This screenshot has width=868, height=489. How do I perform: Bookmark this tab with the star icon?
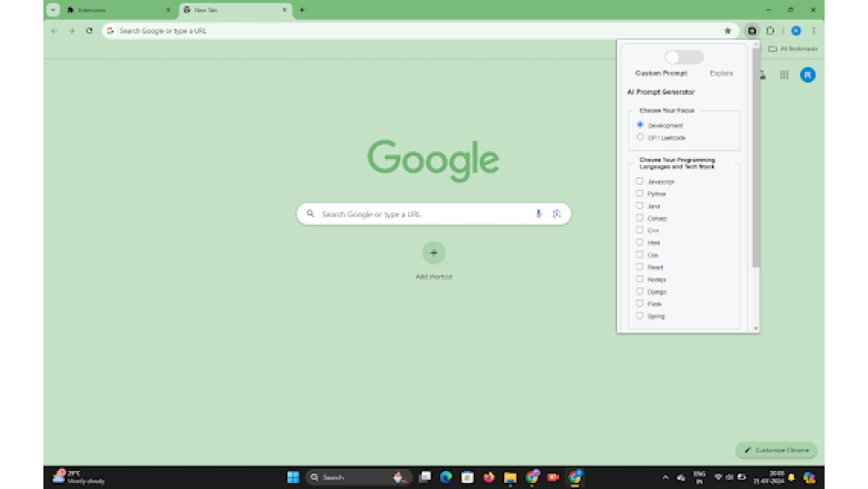pos(727,31)
